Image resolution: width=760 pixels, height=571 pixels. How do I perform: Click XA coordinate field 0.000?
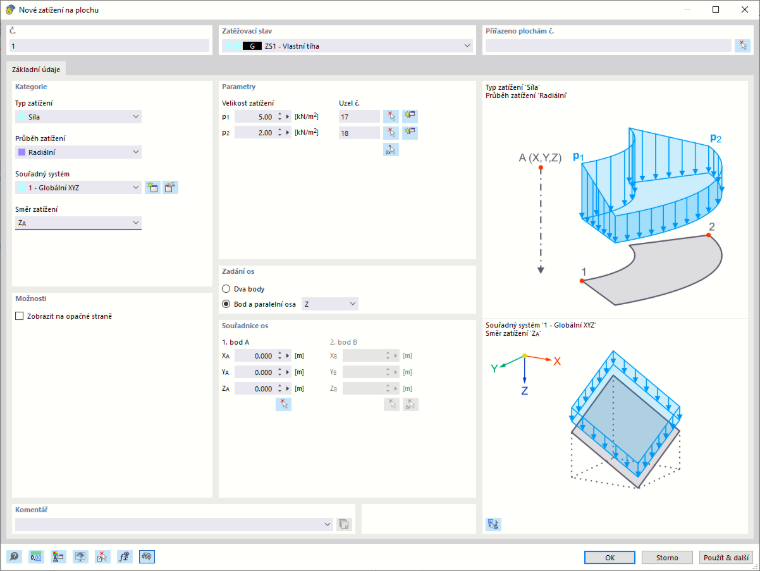[x=255, y=356]
